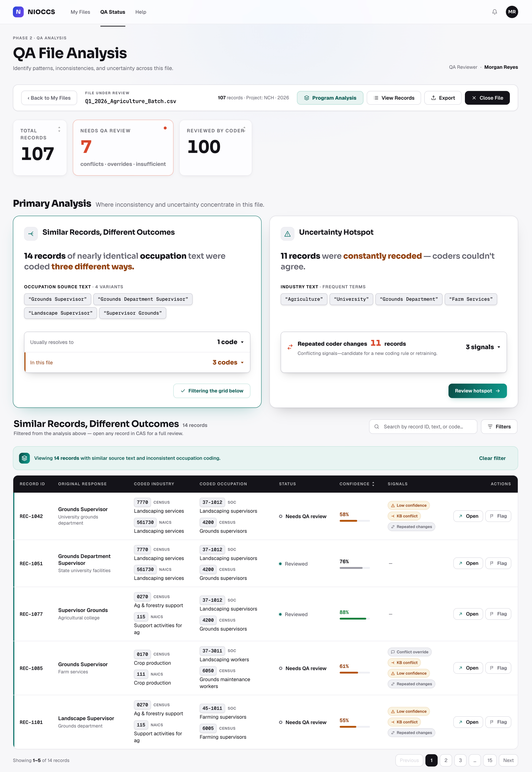
Task: Click the search magnifier icon
Action: pyautogui.click(x=377, y=427)
